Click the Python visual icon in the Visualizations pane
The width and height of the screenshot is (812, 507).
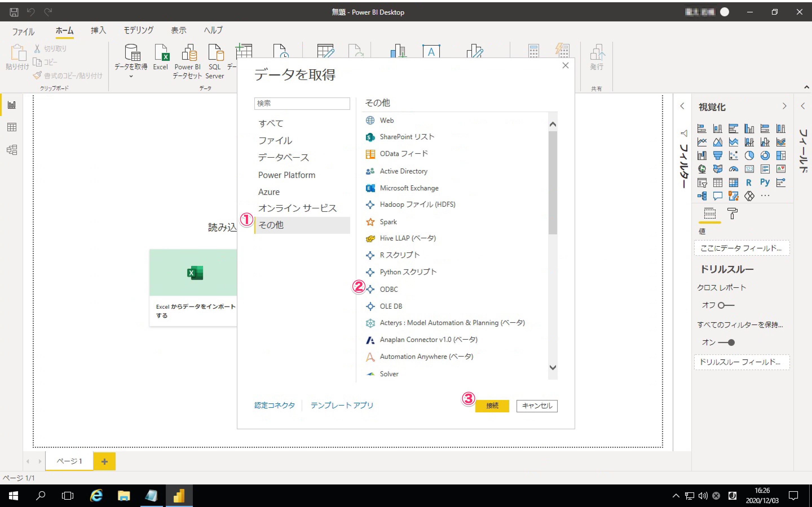pyautogui.click(x=765, y=183)
